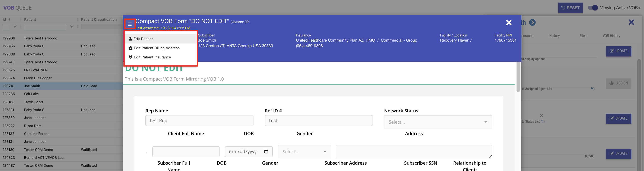Click undo icon next to Status List
This screenshot has height=171, width=644.
543,121
